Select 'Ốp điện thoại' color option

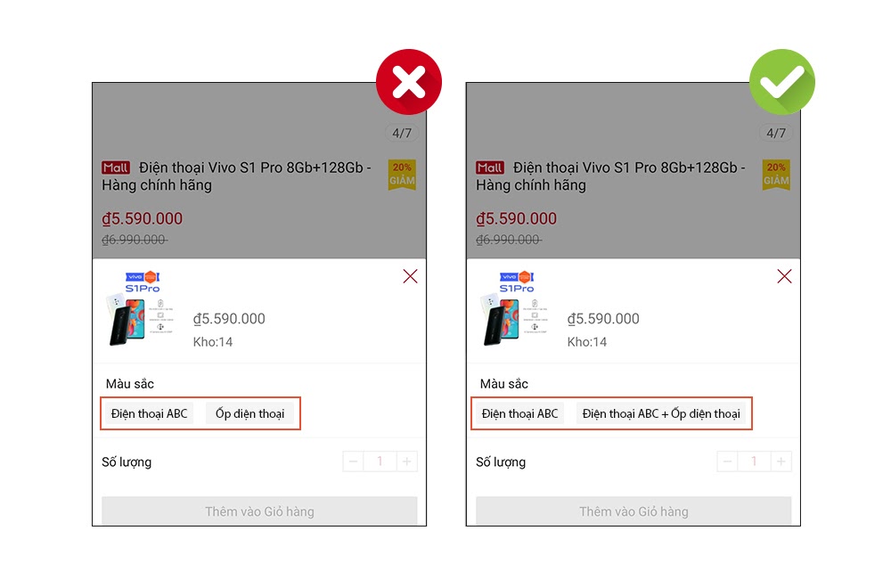249,413
